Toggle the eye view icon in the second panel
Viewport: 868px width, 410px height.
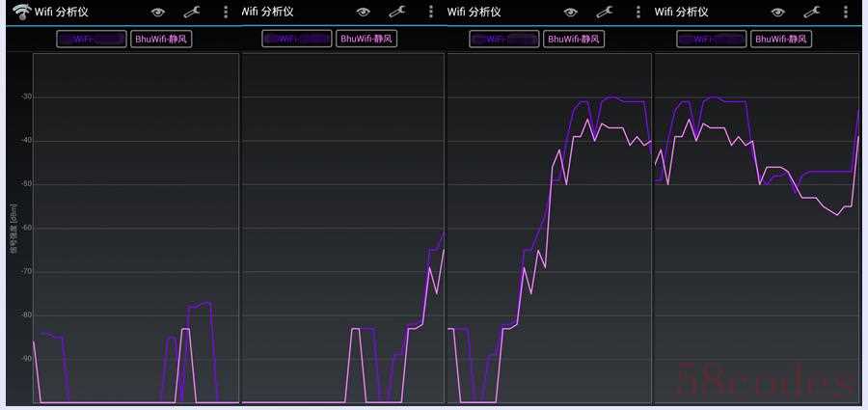(x=363, y=13)
